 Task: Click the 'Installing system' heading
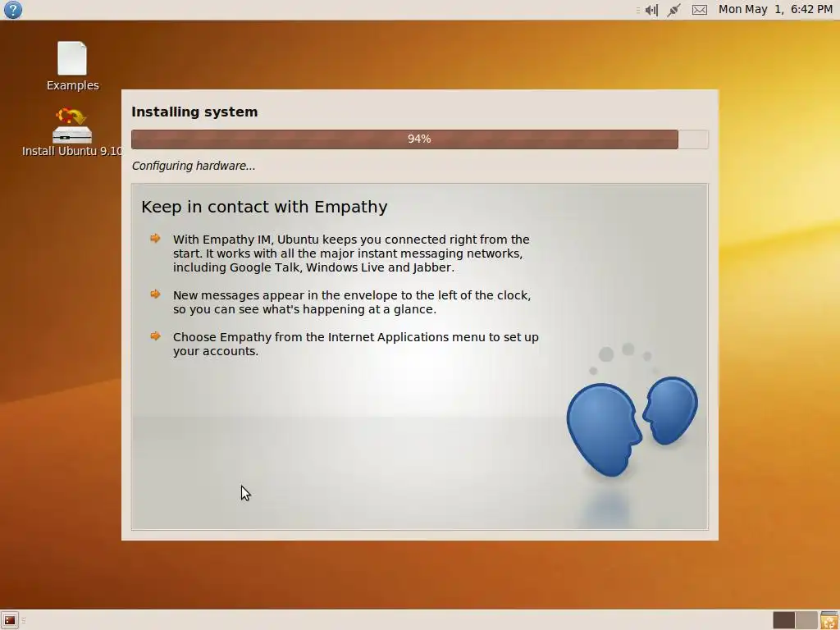[194, 112]
